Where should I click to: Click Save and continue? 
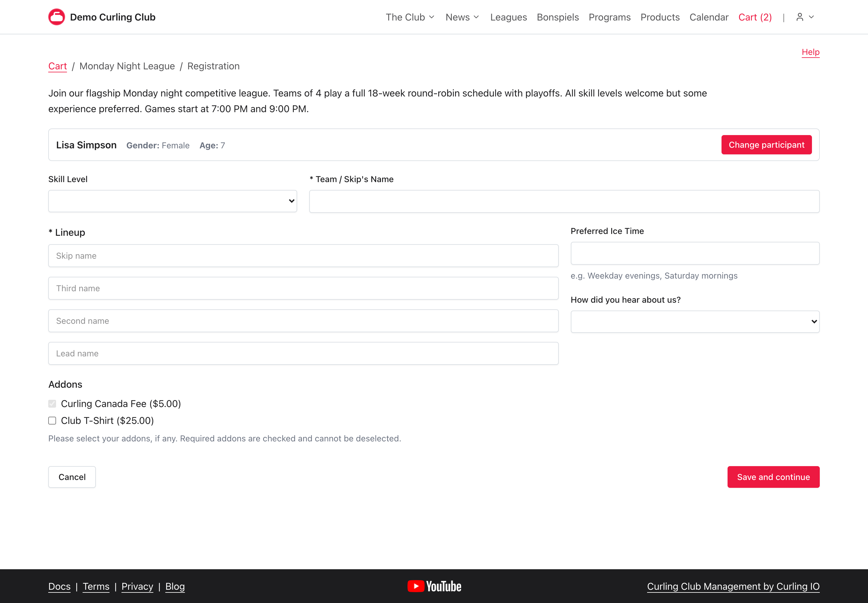[x=773, y=477]
